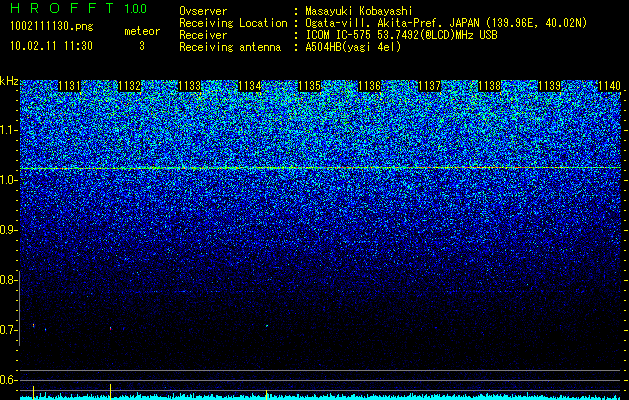The width and height of the screenshot is (629, 400).
Task: Click the 1.0 frequency axis label
Action: pos(7,180)
